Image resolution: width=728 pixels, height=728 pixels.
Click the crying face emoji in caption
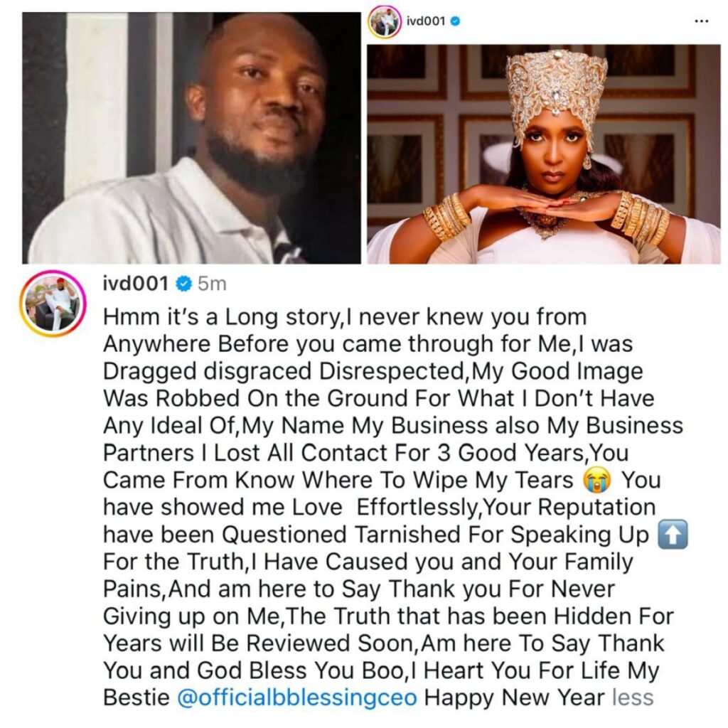click(x=597, y=481)
